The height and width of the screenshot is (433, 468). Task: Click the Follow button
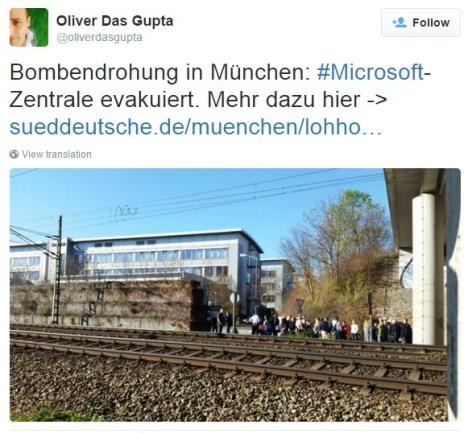click(x=421, y=23)
